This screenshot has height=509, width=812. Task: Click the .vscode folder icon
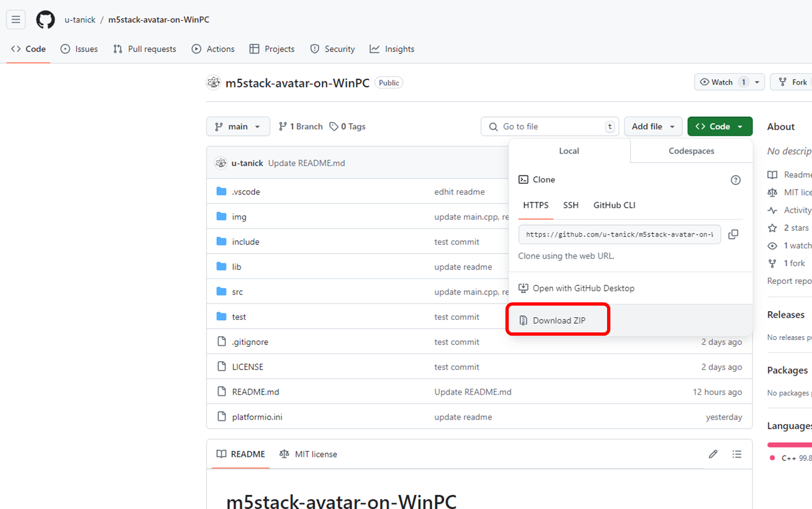221,191
